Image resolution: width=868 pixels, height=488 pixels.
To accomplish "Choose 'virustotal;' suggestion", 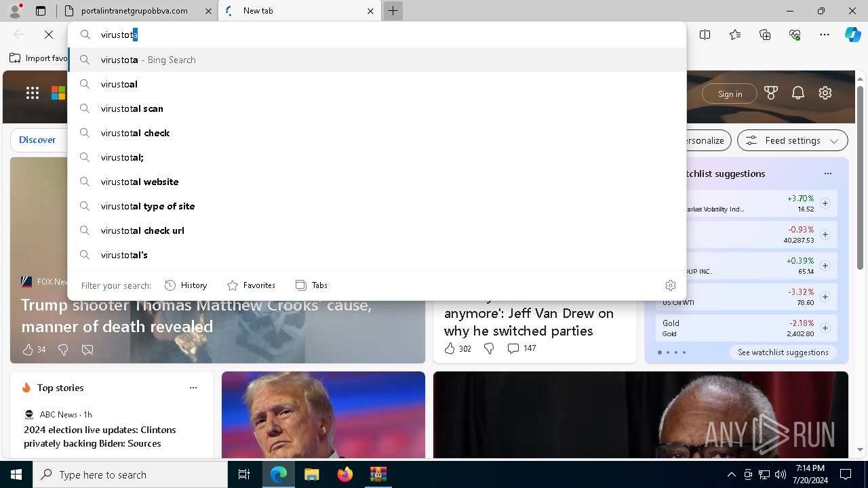I will click(377, 157).
